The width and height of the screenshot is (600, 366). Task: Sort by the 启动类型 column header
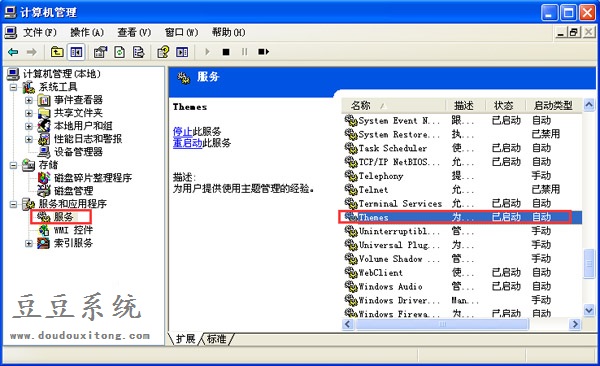tap(553, 105)
